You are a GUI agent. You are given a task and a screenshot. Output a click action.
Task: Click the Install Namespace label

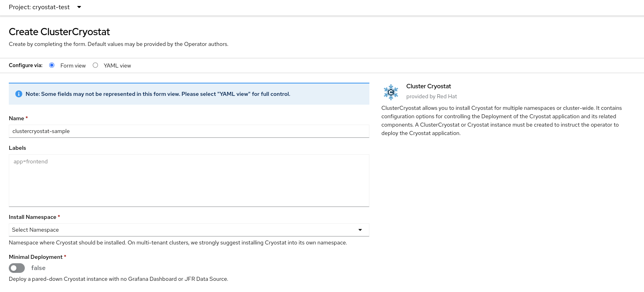pos(32,217)
